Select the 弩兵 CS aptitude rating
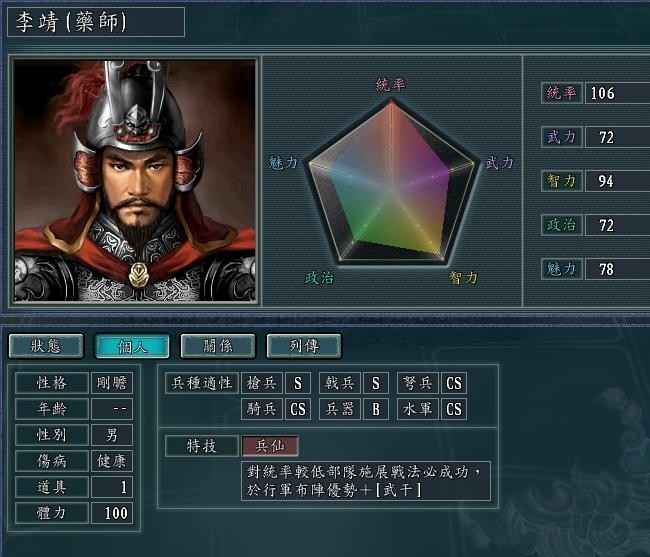Image resolution: width=650 pixels, height=557 pixels. coord(454,383)
